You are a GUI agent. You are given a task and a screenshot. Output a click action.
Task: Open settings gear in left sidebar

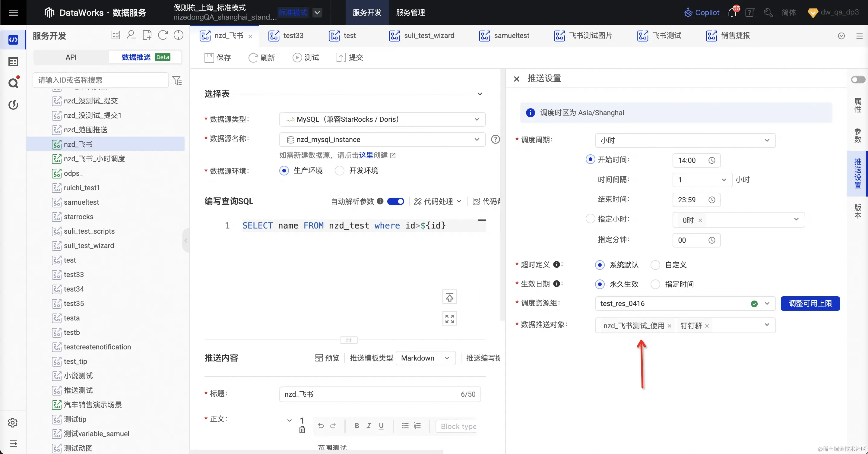pos(13,423)
